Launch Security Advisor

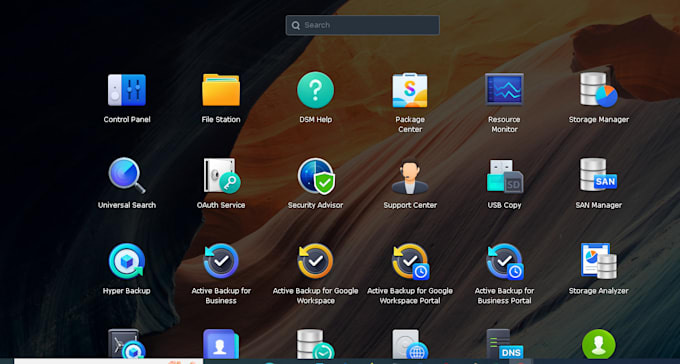[316, 176]
